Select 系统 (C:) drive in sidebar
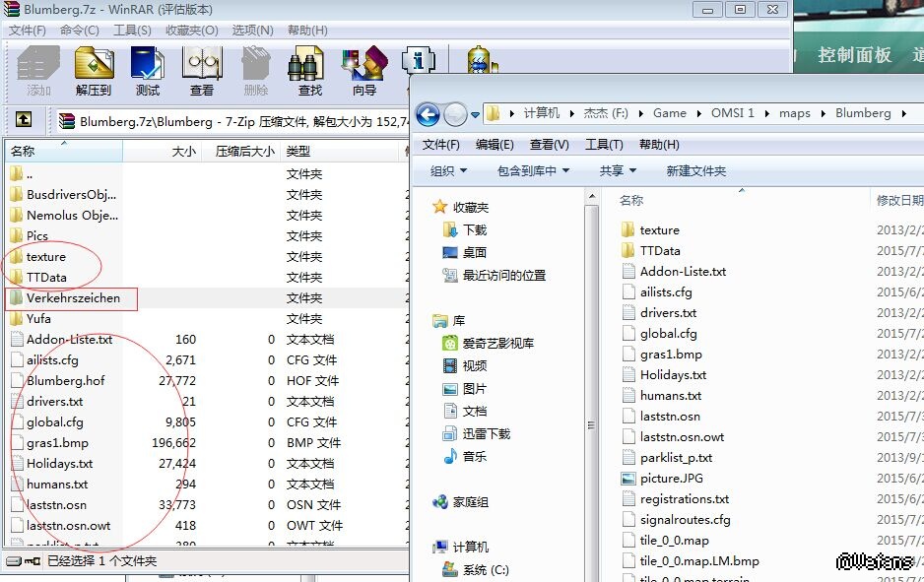The width and height of the screenshot is (924, 582). point(485,570)
